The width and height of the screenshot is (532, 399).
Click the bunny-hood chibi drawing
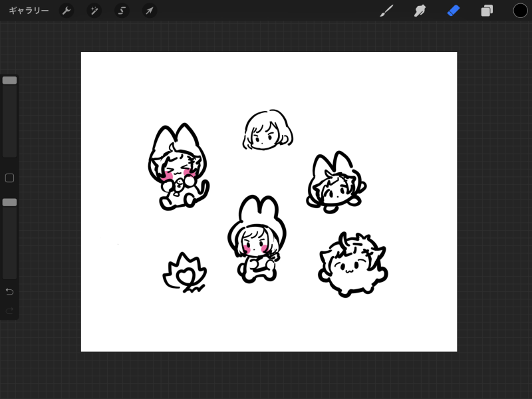click(x=257, y=239)
